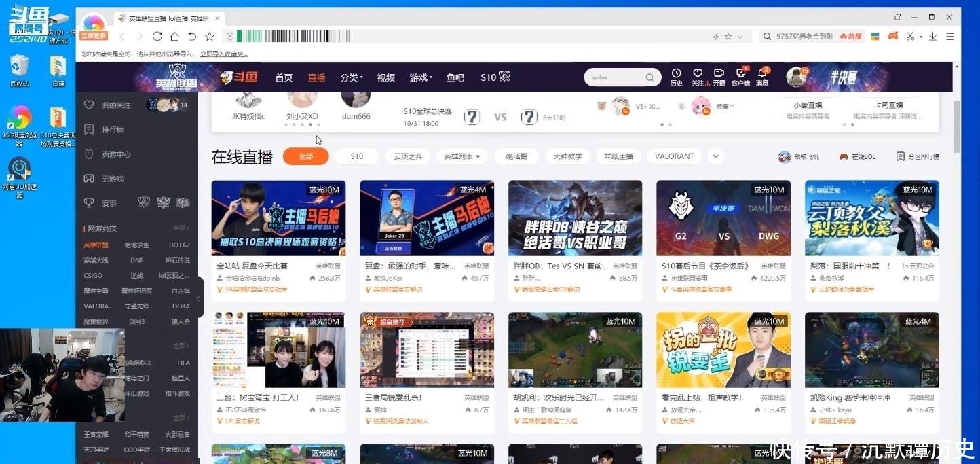Screen dimensions: 980x464
Task: Bookmark page with the star icon
Action: coord(210,36)
